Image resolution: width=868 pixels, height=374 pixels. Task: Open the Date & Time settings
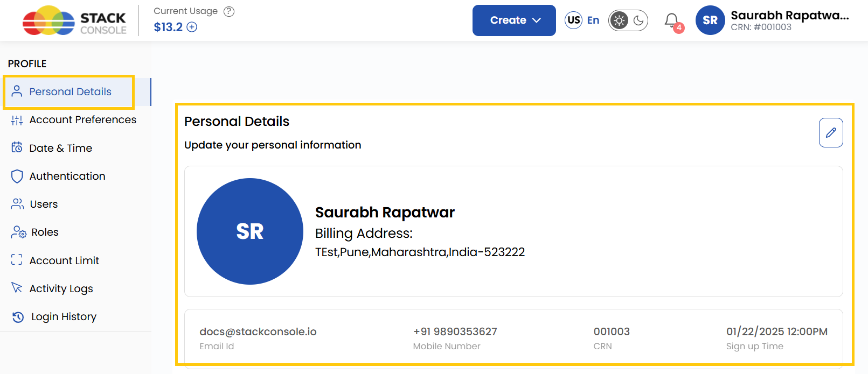pyautogui.click(x=59, y=148)
